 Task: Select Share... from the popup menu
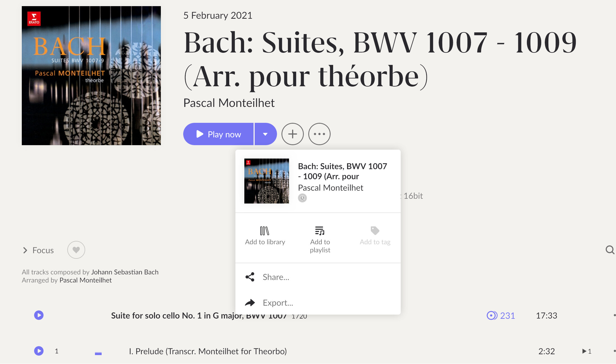point(276,277)
